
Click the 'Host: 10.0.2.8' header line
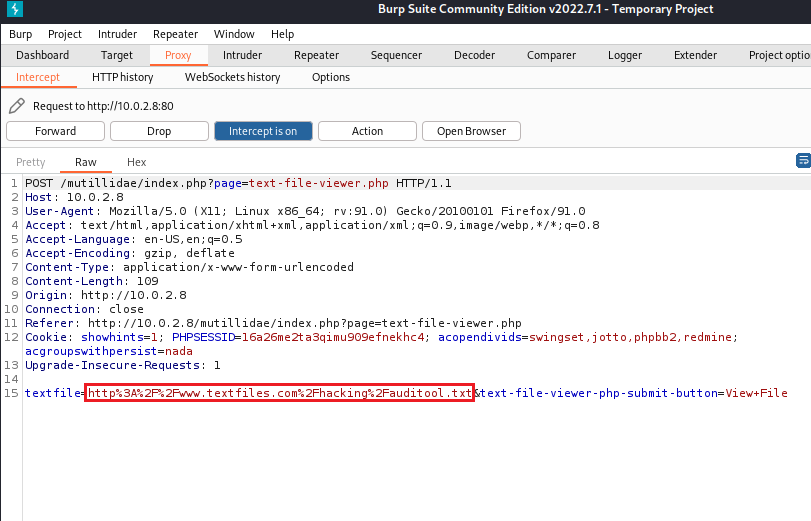74,197
